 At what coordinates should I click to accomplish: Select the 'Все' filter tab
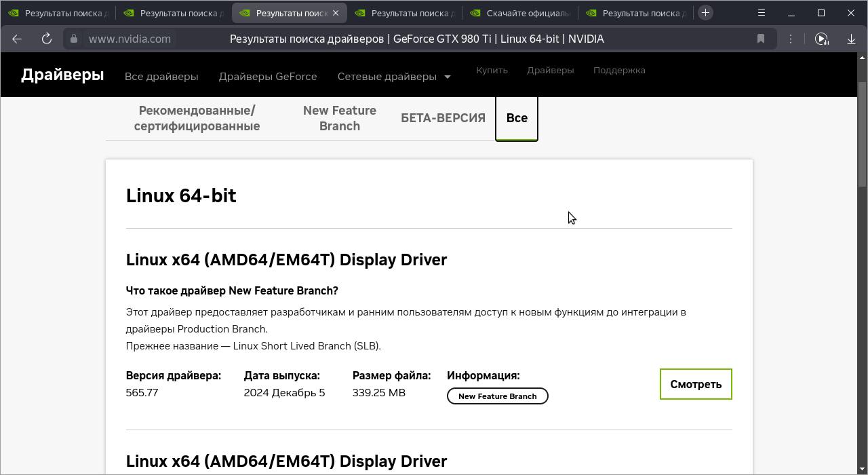517,118
